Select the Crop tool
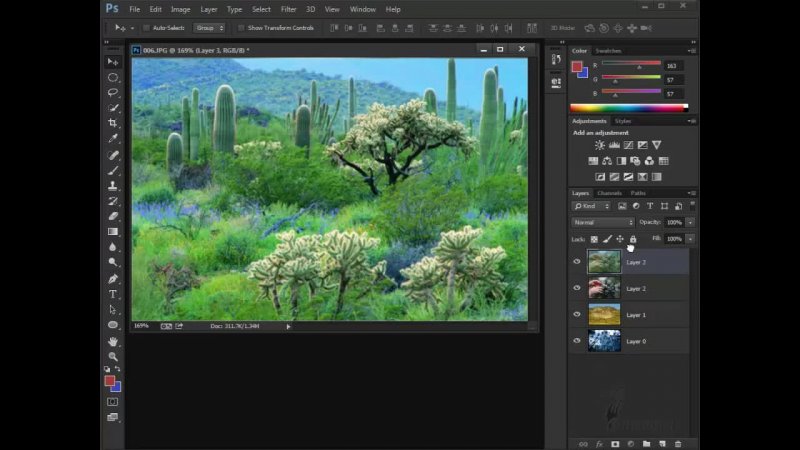The width and height of the screenshot is (800, 450). click(x=113, y=123)
